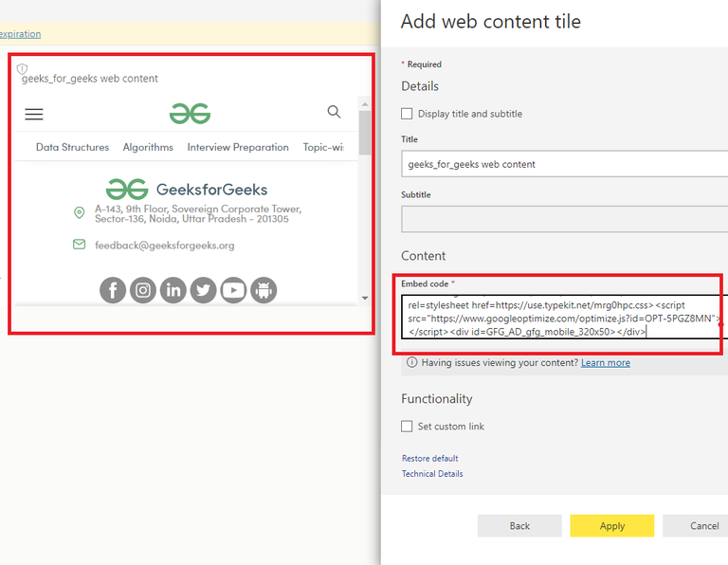The width and height of the screenshot is (728, 565).
Task: Open the Android app icon
Action: pos(264,290)
